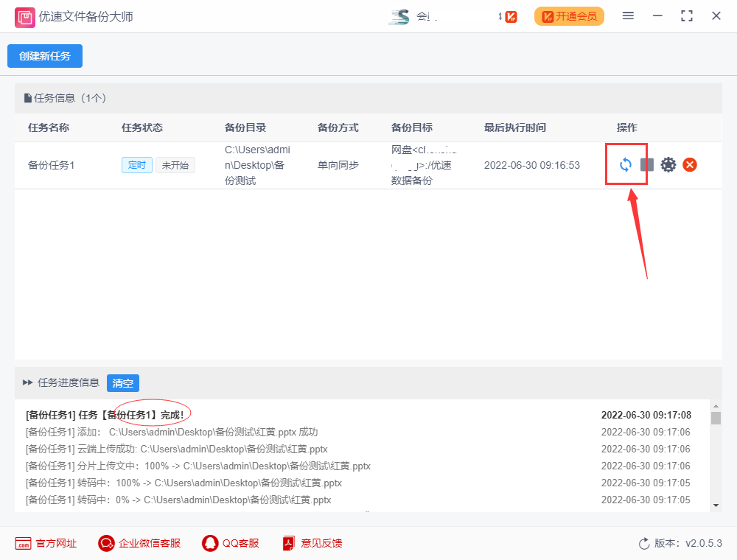The height and width of the screenshot is (560, 737).
Task: Click the 会员 account area
Action: tap(413, 15)
